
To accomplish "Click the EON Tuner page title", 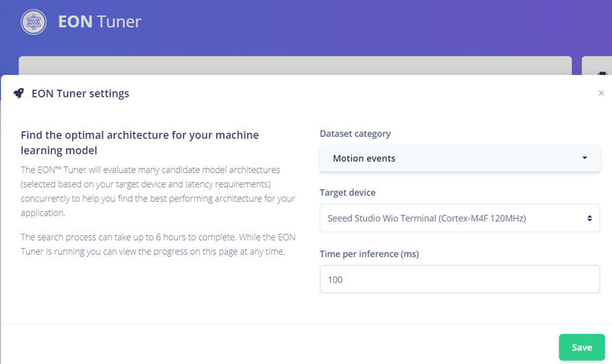I will (x=99, y=22).
